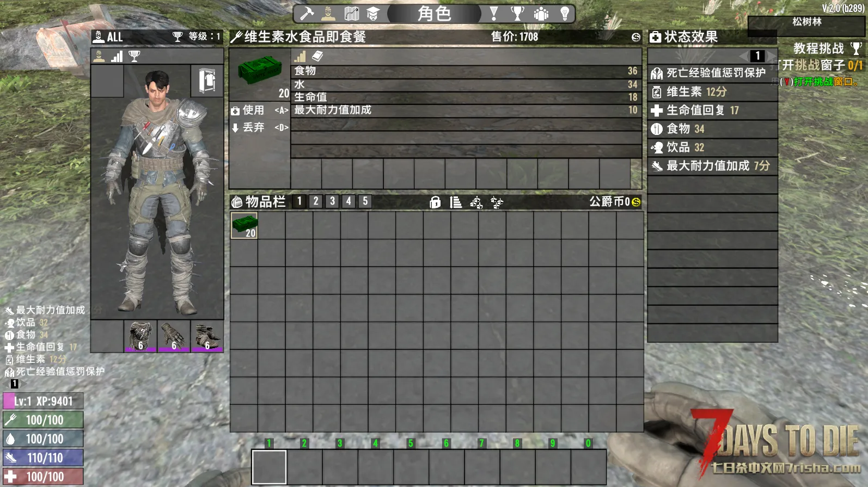Select trophy tab in character panel
Screen dimensions: 868x487
point(135,56)
